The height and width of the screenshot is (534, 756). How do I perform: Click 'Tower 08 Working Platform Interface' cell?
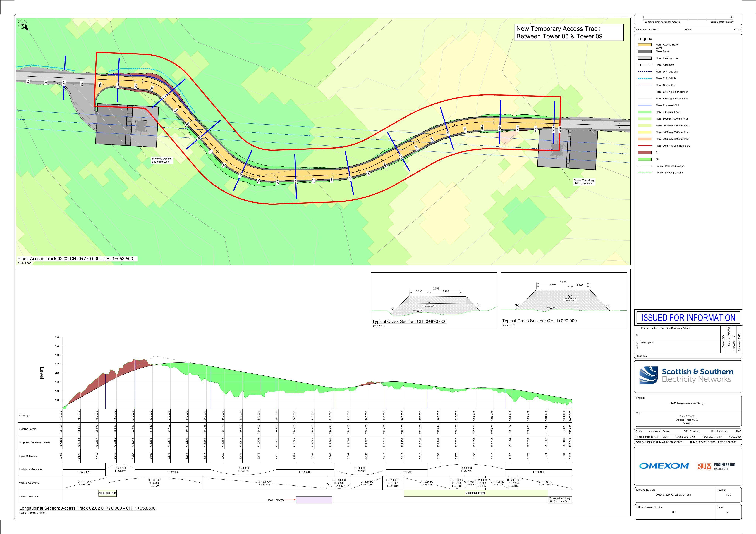pyautogui.click(x=560, y=500)
